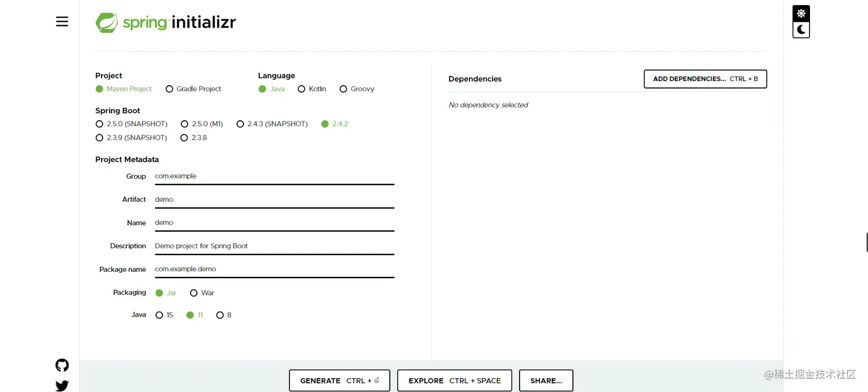Select Maven Project radio option

[124, 89]
